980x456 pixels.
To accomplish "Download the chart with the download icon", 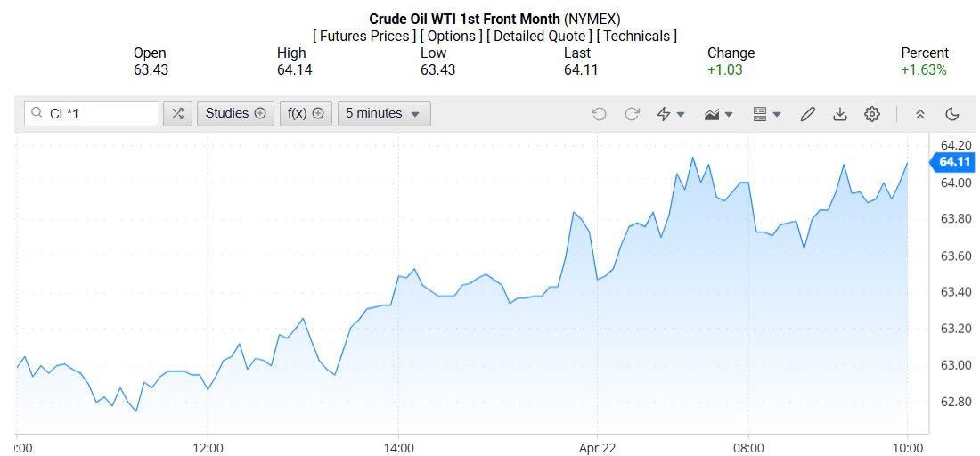I will click(839, 114).
